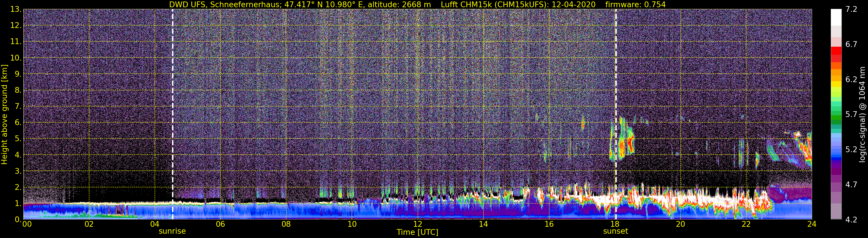Viewport: 868px width, 238px height.
Task: Click the 'Height above ground [km]' axis label
Action: click(x=4, y=115)
